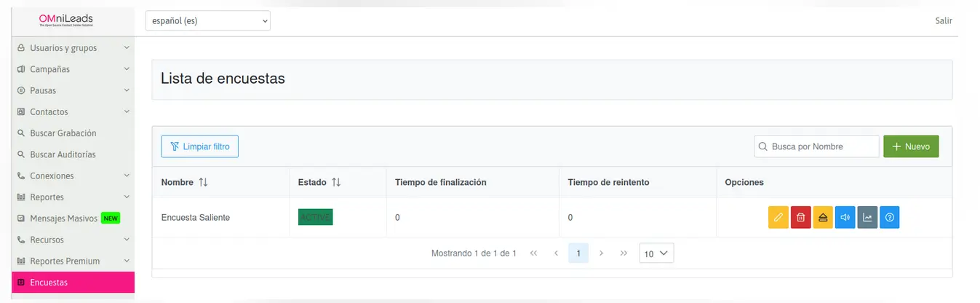Click the yellow eject icon button
Viewport: 980px width, 303px height.
coord(823,217)
